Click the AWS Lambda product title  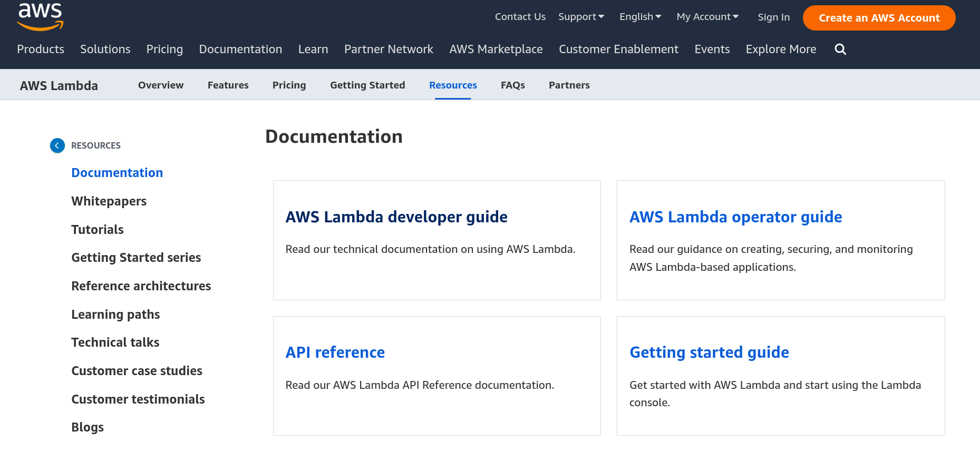pyautogui.click(x=59, y=85)
